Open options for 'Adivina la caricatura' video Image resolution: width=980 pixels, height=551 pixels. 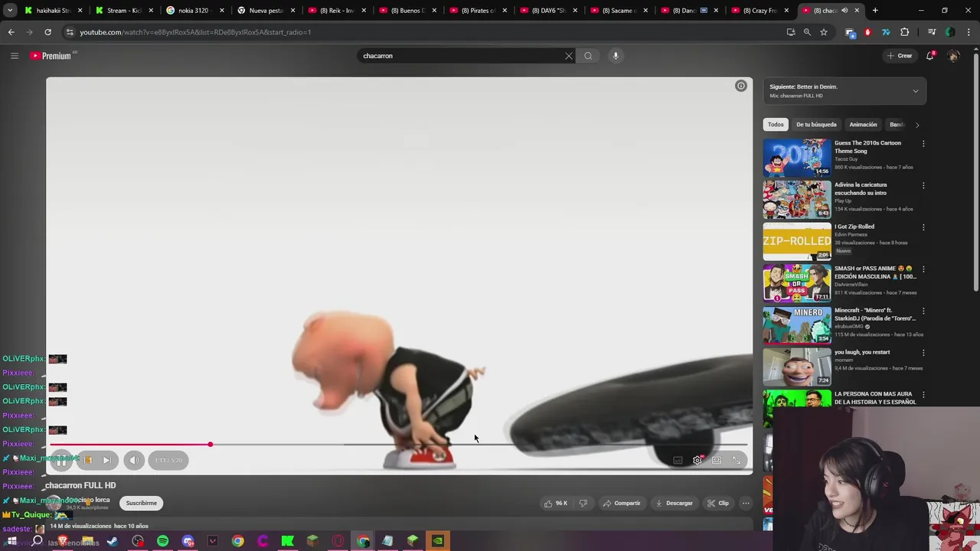[x=923, y=185]
